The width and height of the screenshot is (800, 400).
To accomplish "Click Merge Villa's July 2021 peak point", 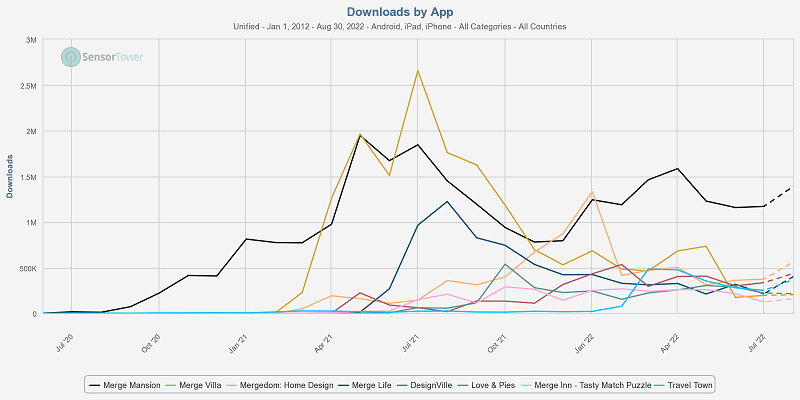I will (418, 70).
